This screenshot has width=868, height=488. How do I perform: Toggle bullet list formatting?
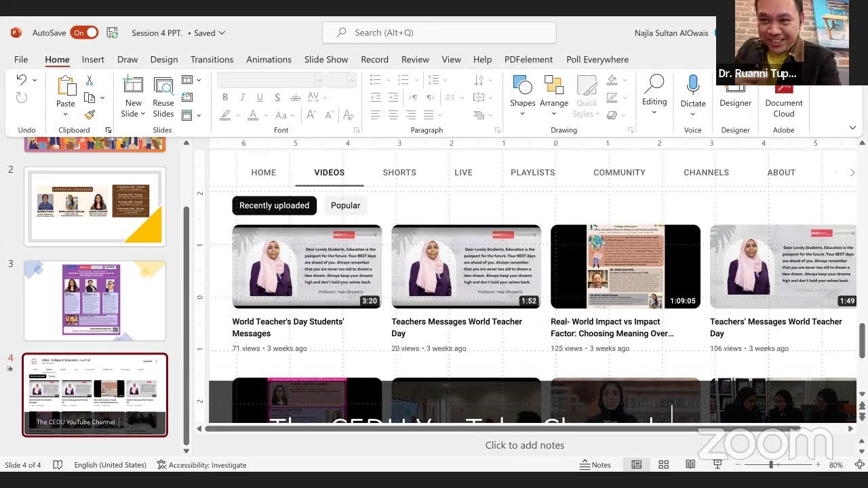click(x=375, y=80)
